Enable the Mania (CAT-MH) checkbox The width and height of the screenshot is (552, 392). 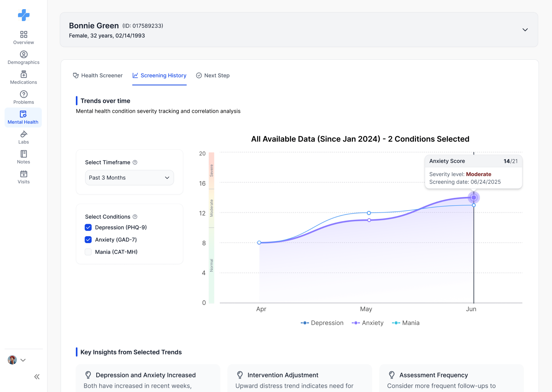(x=88, y=252)
